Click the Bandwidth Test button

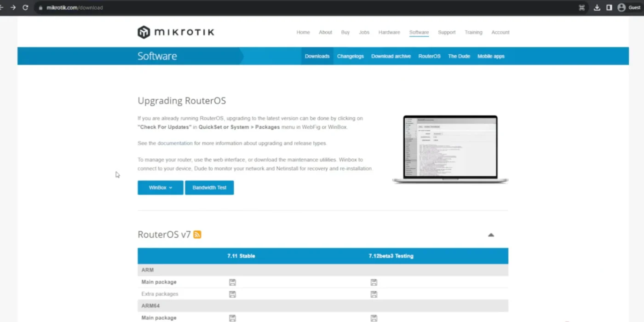[209, 188]
